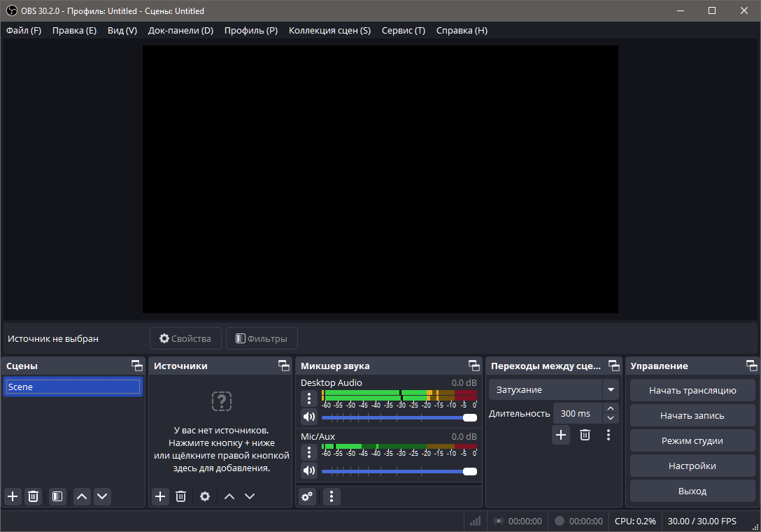Viewport: 761px width, 532px height.
Task: Click the black preview canvas
Action: 380,179
